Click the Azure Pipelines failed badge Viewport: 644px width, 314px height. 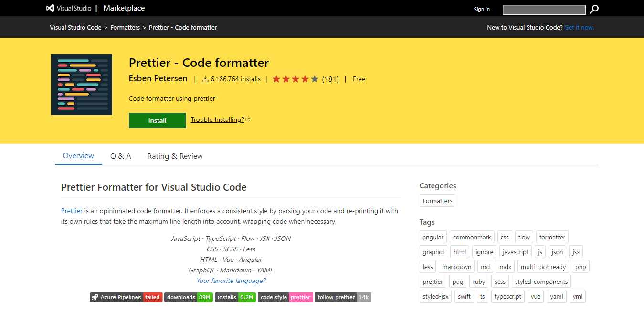pyautogui.click(x=126, y=297)
